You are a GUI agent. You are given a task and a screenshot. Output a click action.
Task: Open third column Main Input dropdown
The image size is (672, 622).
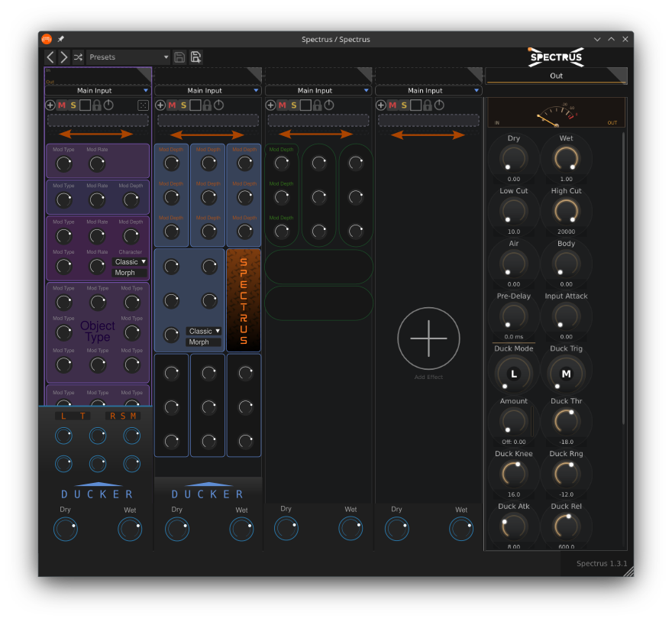pyautogui.click(x=318, y=90)
